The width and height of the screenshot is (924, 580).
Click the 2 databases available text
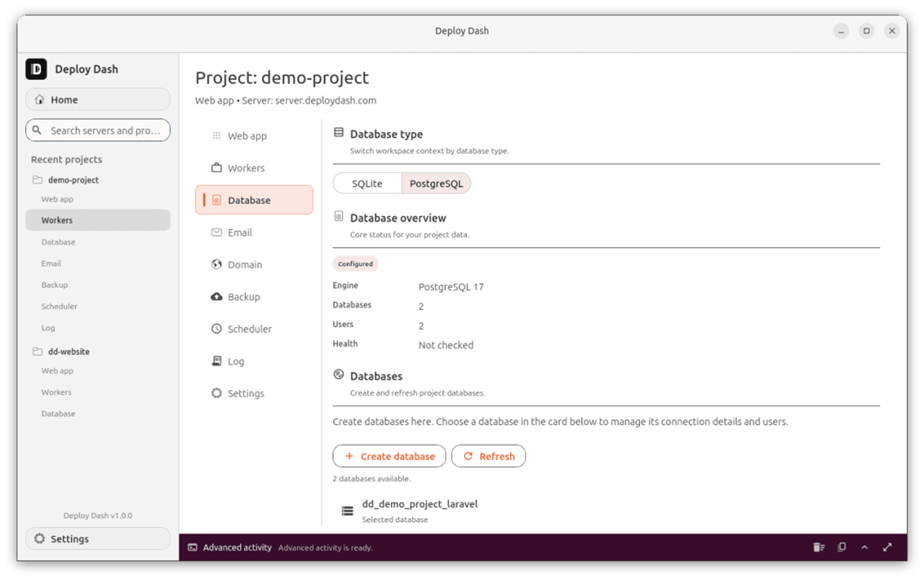click(x=371, y=479)
